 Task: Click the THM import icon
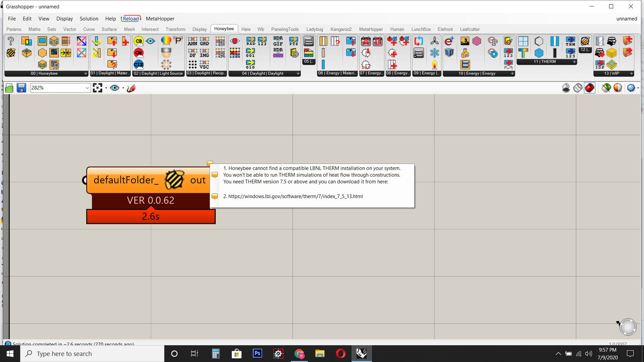[x=570, y=41]
